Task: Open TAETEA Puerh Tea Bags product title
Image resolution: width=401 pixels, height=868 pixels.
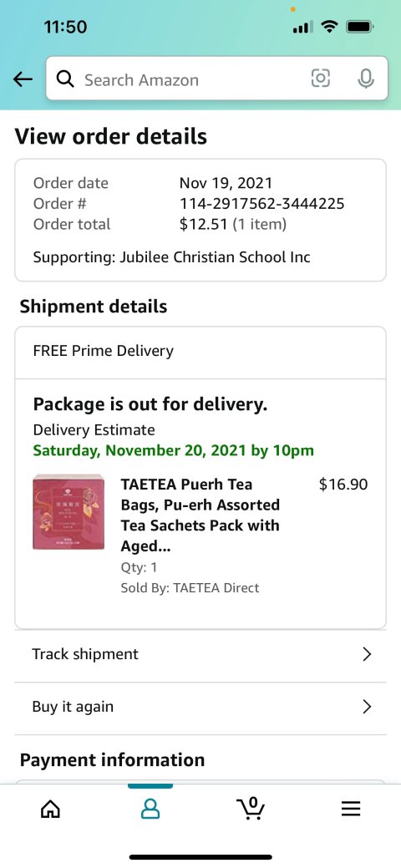Action: point(200,515)
